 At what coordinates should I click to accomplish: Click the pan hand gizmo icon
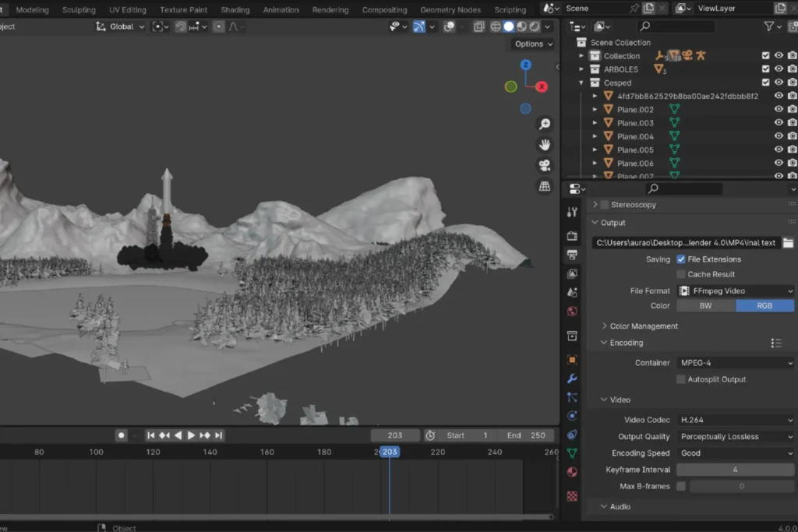pos(545,144)
